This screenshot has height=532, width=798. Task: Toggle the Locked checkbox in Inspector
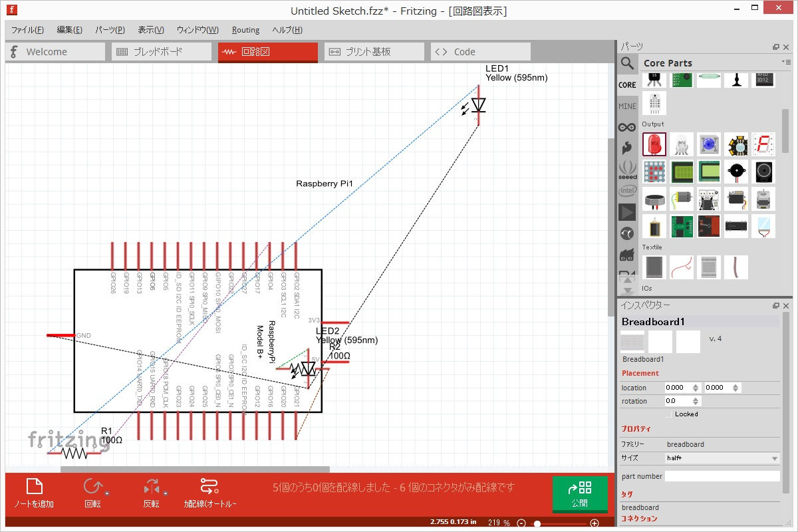click(668, 414)
